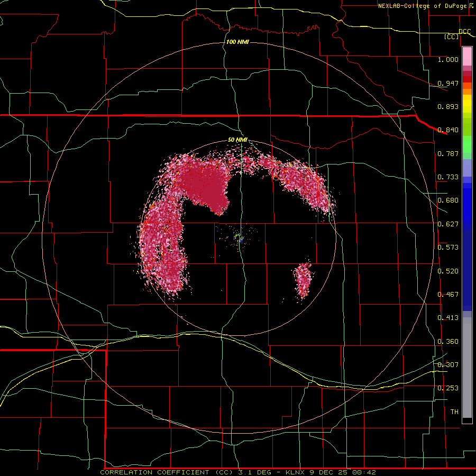Click the 0.840 legend value

pyautogui.click(x=448, y=130)
